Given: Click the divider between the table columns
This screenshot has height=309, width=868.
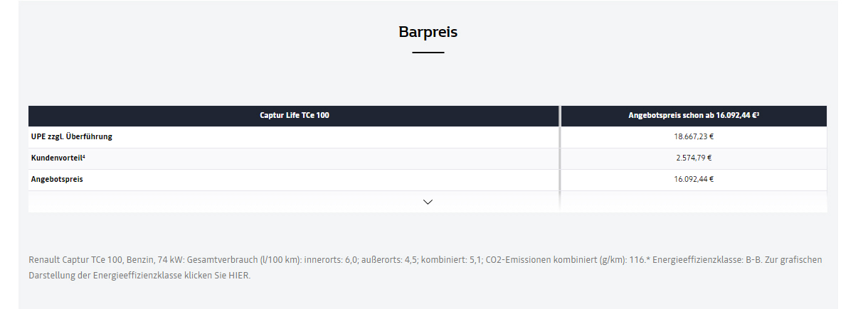Looking at the screenshot, I should pyautogui.click(x=560, y=158).
